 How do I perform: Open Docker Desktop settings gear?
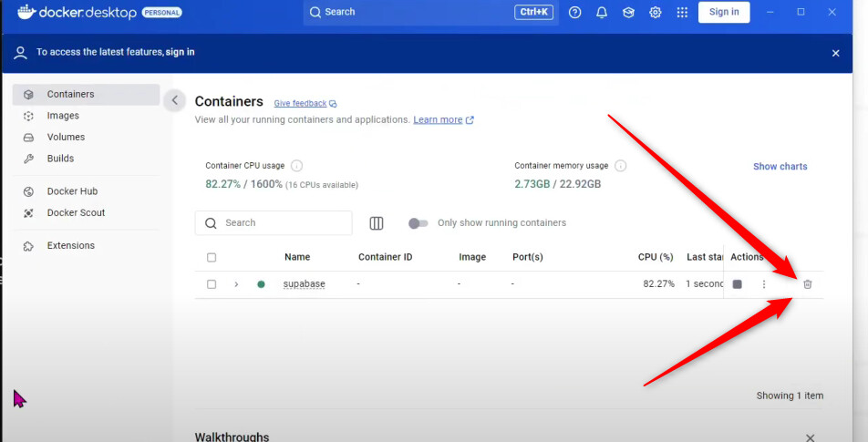point(656,13)
